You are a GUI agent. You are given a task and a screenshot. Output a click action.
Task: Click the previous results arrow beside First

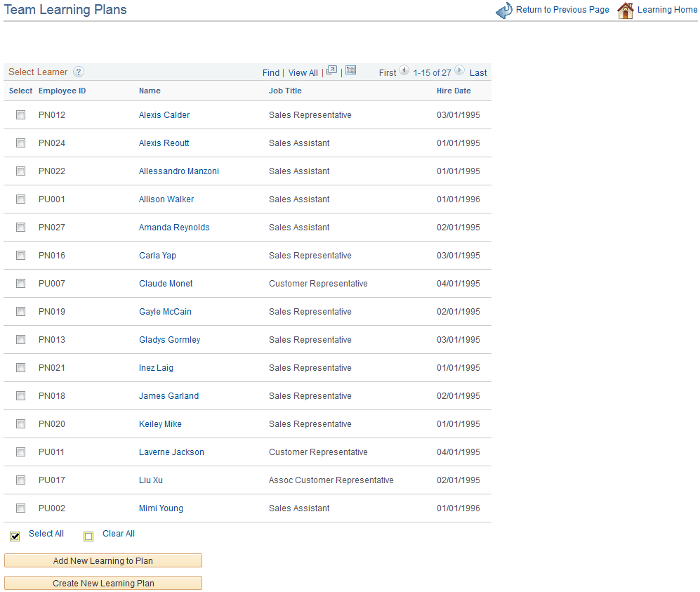(x=404, y=71)
